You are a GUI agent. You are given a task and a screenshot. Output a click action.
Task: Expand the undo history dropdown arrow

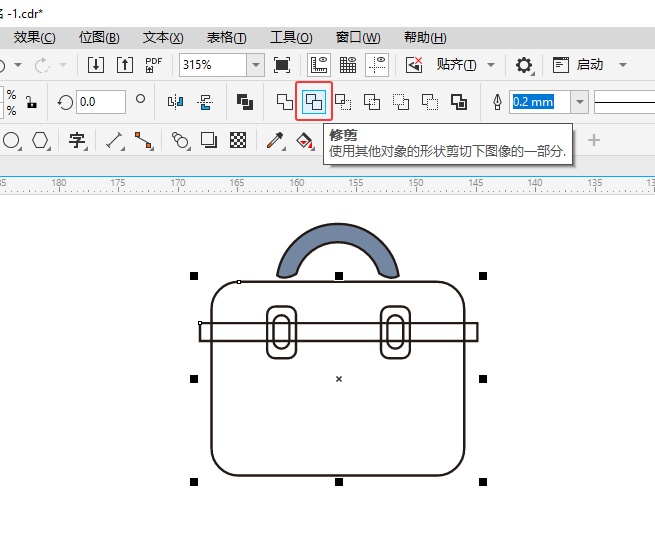pos(18,65)
